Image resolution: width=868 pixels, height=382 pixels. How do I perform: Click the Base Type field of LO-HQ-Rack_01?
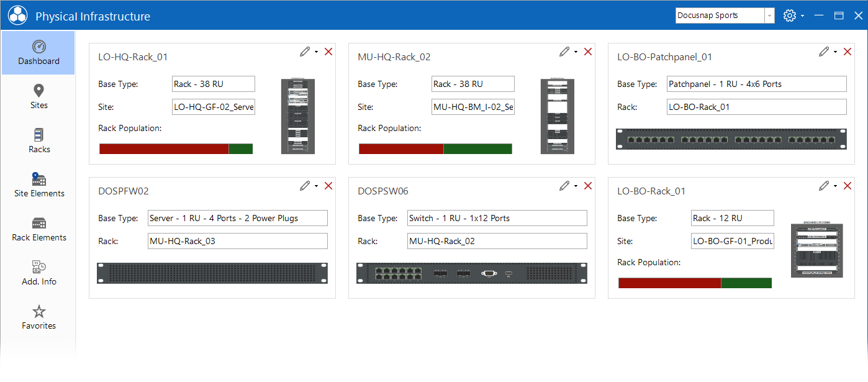tap(214, 84)
